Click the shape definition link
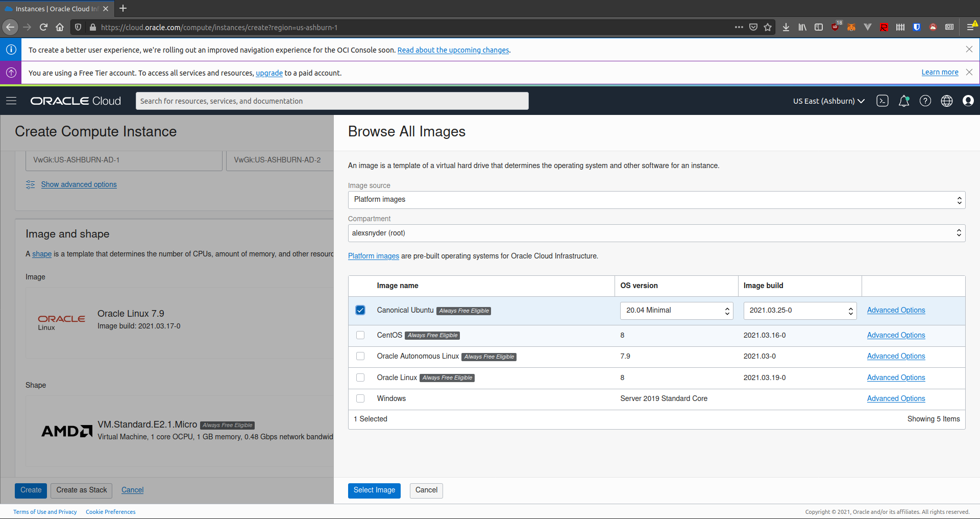 coord(42,254)
